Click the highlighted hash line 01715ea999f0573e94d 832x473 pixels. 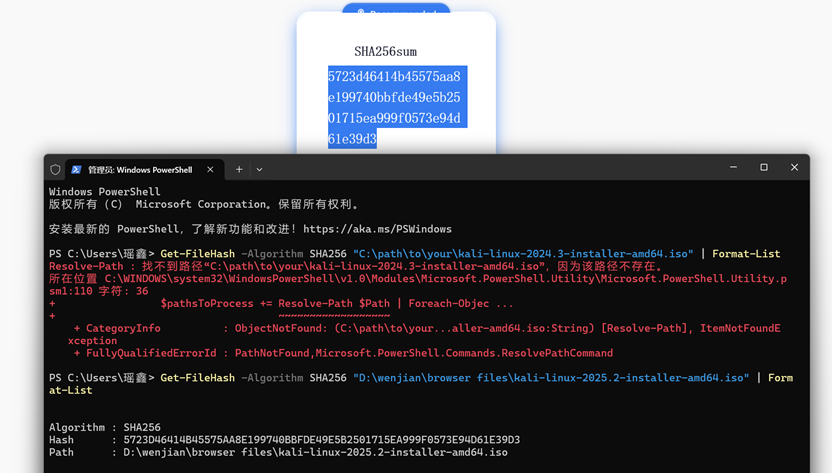(394, 118)
